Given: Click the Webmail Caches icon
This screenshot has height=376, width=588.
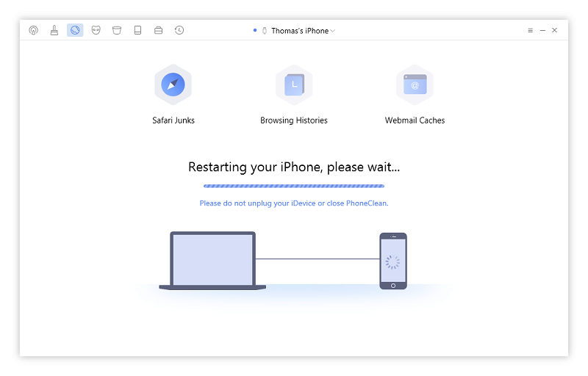Looking at the screenshot, I should tap(415, 84).
